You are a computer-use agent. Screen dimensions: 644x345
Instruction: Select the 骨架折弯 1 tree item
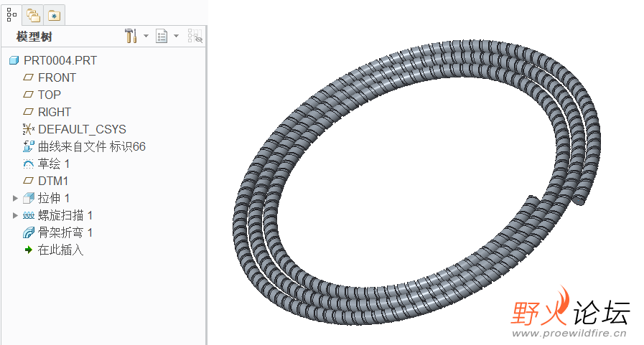[x=65, y=232]
